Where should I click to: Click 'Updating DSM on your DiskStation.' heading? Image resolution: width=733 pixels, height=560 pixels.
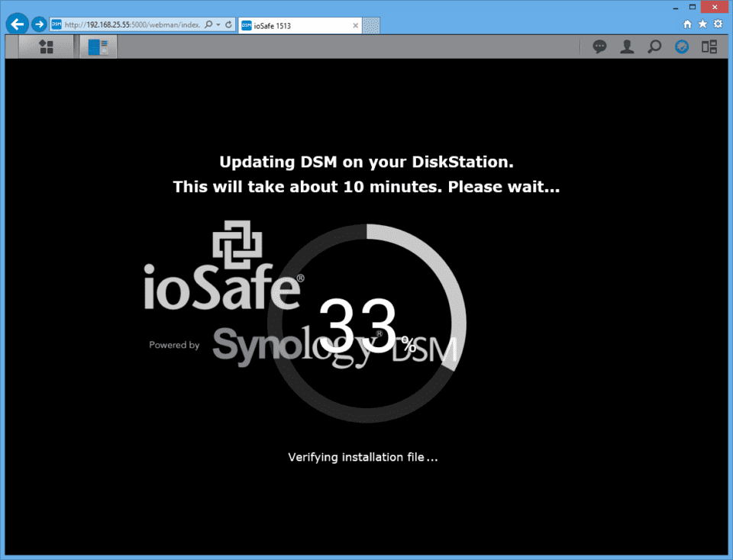coord(366,162)
